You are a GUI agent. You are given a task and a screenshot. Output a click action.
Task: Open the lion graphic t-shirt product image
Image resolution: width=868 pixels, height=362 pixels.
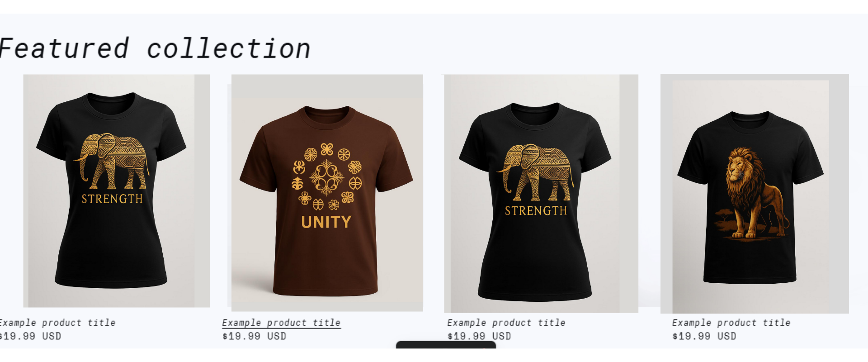[x=755, y=194]
